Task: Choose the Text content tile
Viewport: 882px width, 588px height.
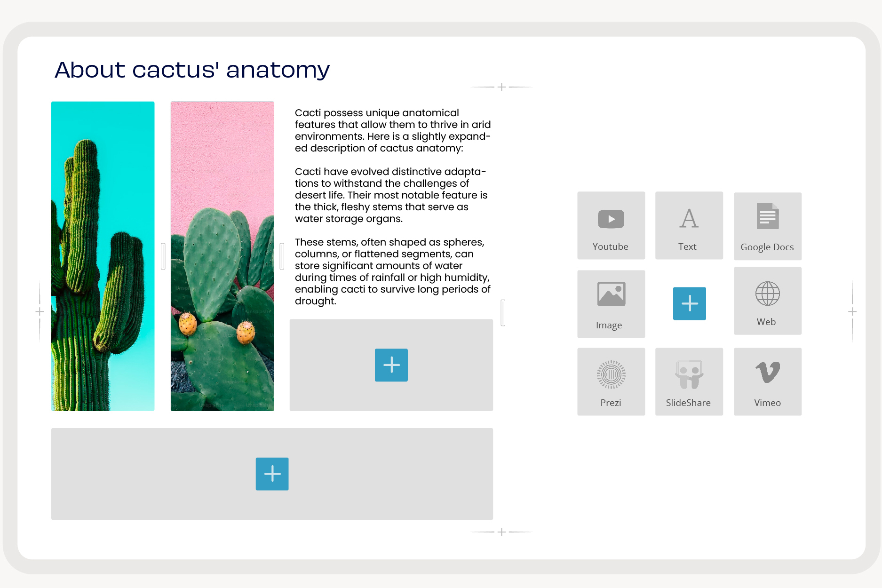Action: pos(689,225)
